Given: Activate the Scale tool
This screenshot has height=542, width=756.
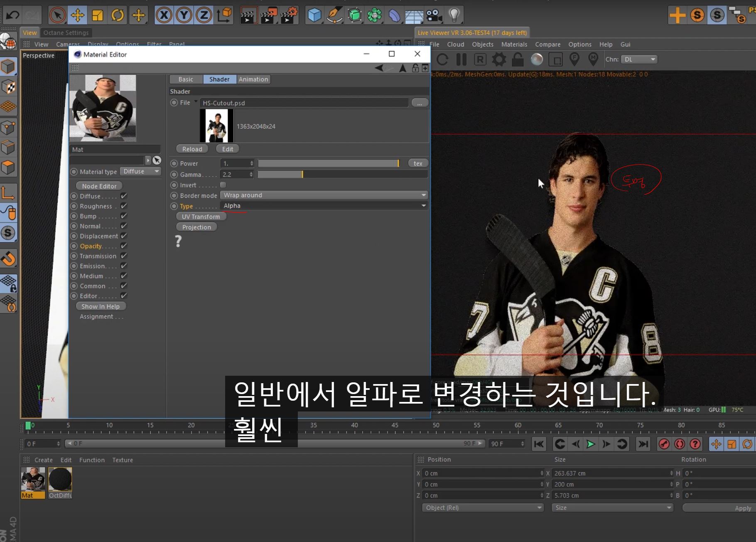Looking at the screenshot, I should coord(98,16).
